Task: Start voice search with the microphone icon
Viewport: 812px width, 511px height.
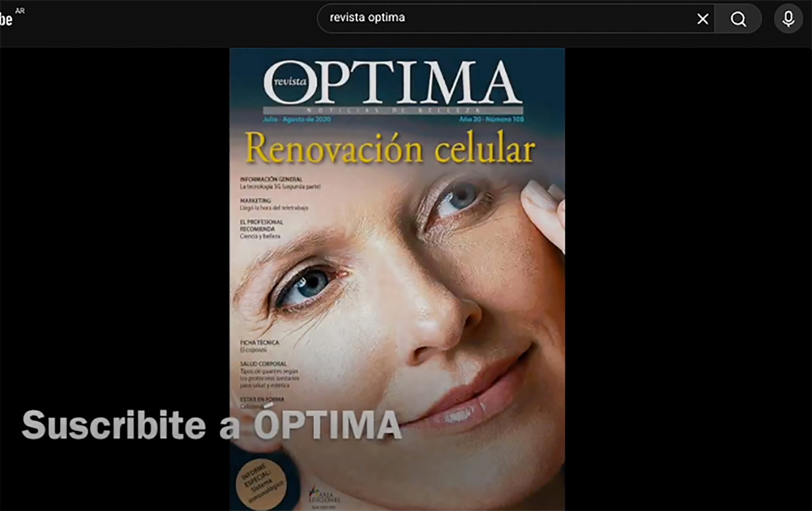Action: (788, 19)
